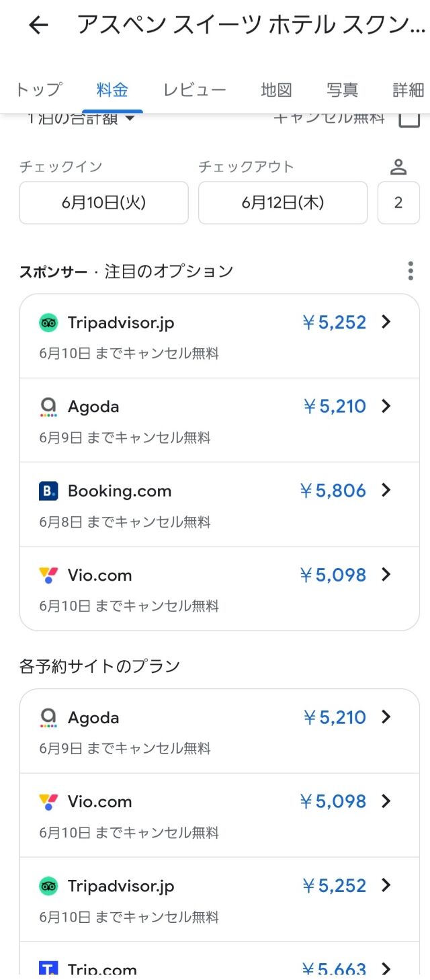The image size is (430, 980).
Task: Open the three-dot sponsor options menu
Action: coord(411,271)
